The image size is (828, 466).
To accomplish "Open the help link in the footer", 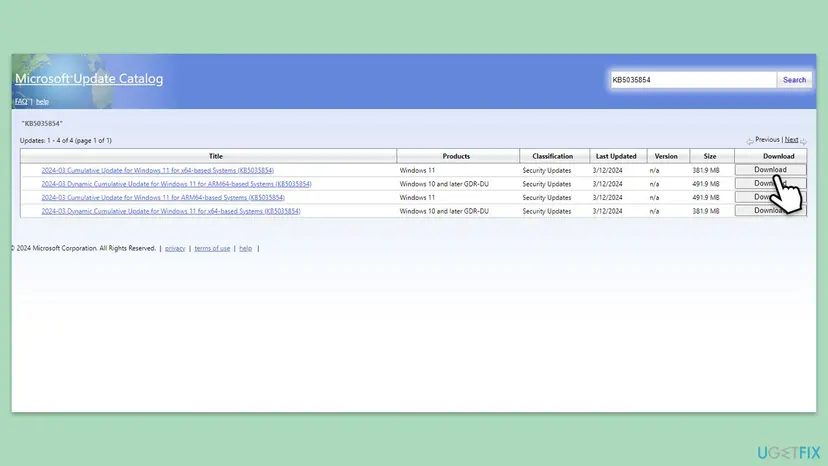I will coord(246,248).
